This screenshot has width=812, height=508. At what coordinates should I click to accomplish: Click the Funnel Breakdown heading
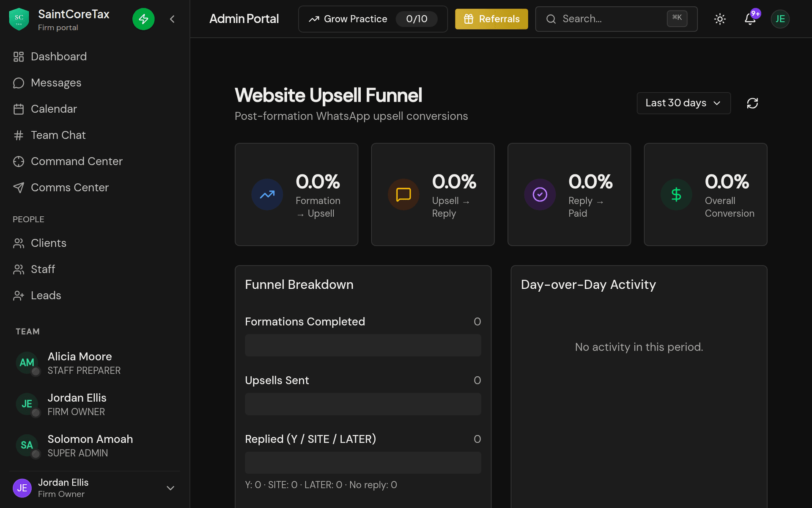tap(299, 284)
